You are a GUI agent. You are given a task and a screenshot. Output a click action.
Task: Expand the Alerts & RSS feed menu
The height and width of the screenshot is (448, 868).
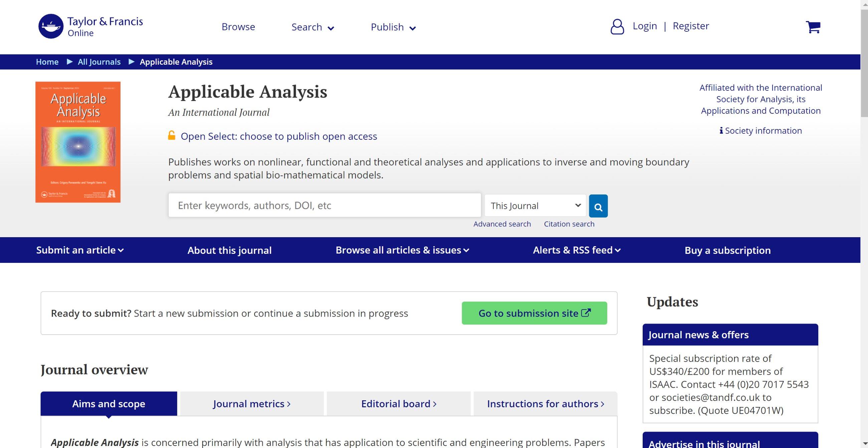click(577, 250)
